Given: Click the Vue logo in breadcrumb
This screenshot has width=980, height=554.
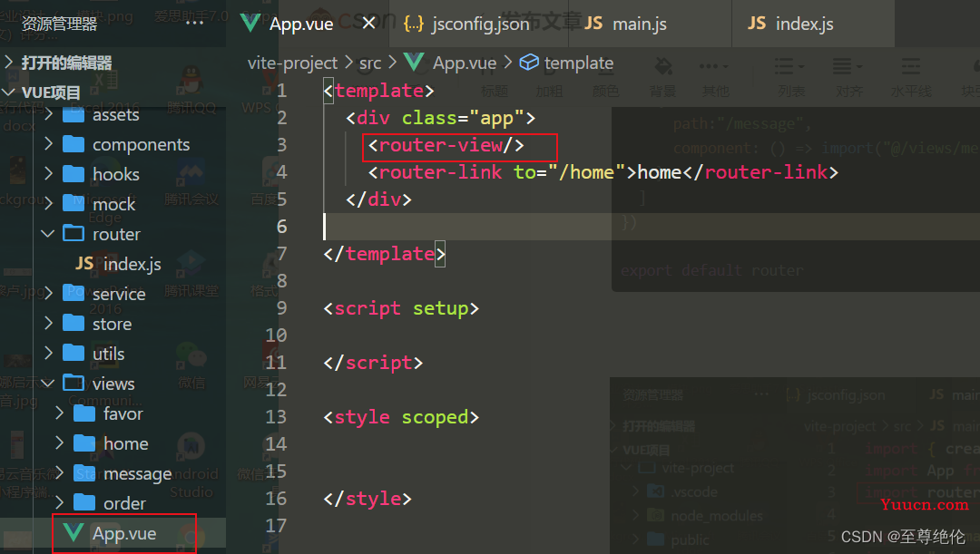Looking at the screenshot, I should [414, 62].
